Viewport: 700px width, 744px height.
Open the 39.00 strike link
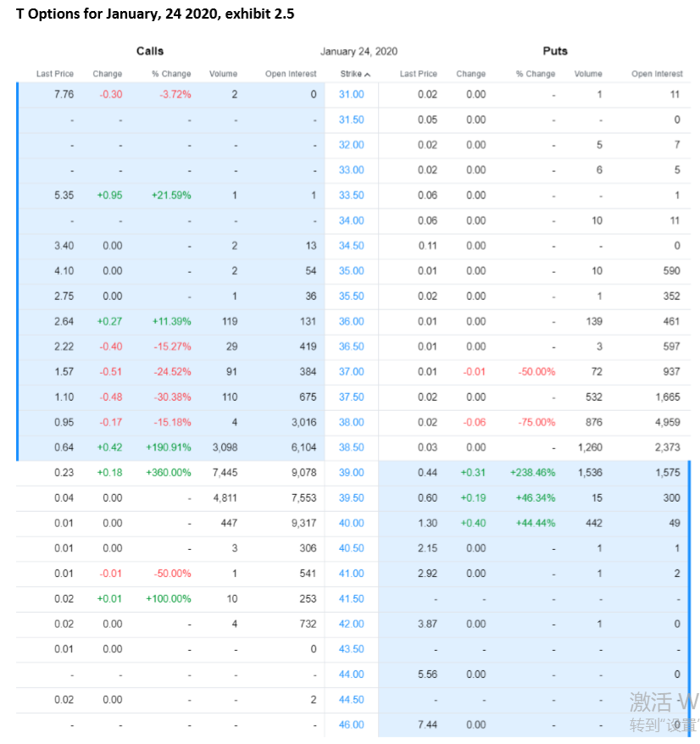[x=350, y=473]
